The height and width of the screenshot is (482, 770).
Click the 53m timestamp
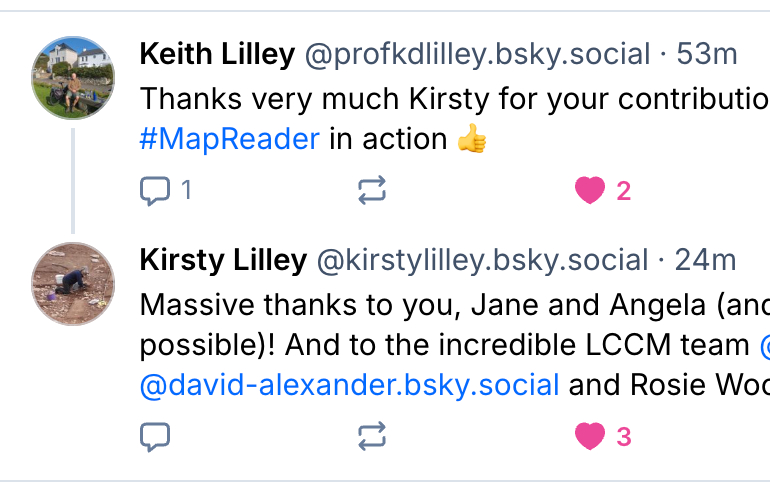707,54
